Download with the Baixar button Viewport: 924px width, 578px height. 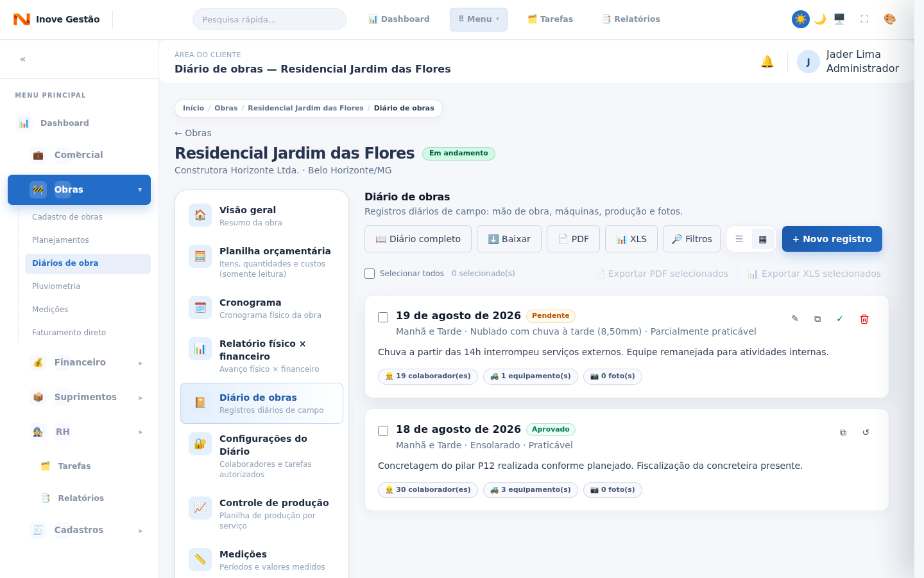click(509, 239)
